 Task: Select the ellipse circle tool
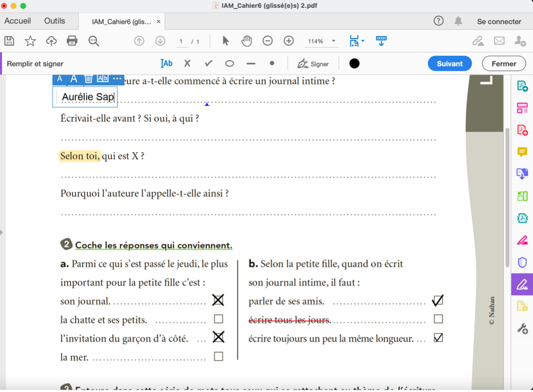(x=230, y=63)
